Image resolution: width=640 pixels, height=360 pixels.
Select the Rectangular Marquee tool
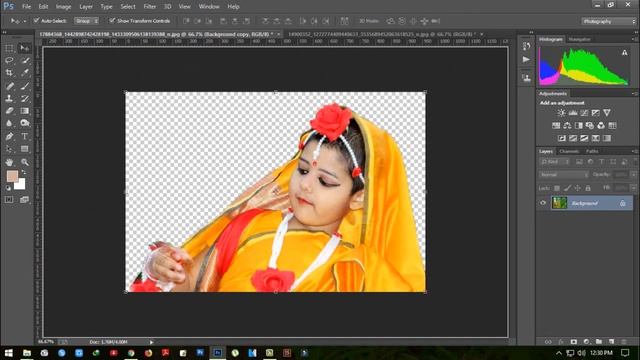[x=9, y=48]
